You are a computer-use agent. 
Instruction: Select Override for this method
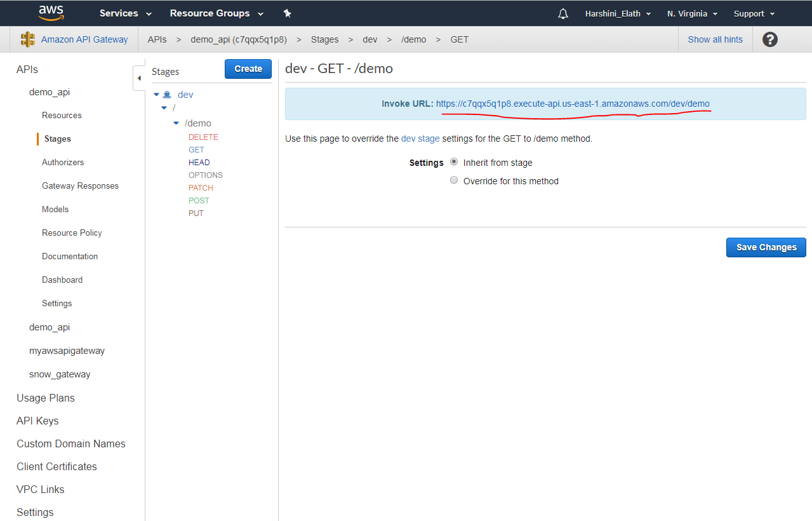pos(454,180)
